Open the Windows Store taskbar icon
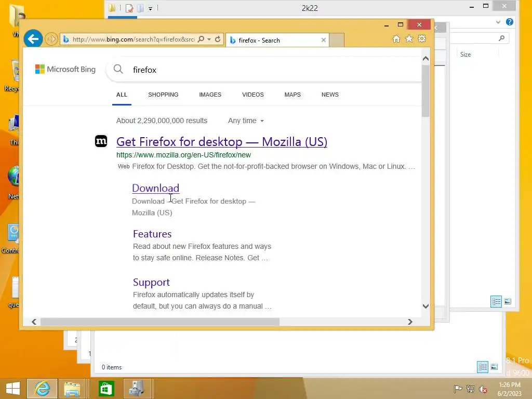This screenshot has width=532, height=399. coord(106,389)
